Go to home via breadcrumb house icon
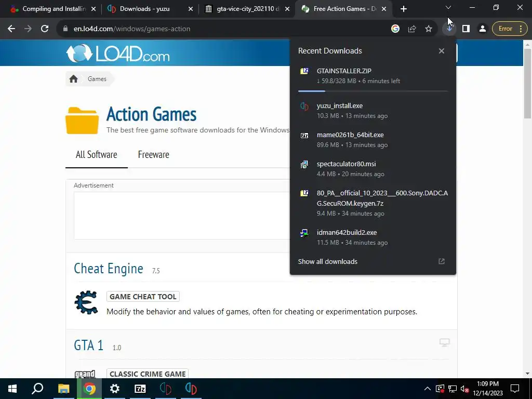Viewport: 532px width, 399px height. [74, 79]
